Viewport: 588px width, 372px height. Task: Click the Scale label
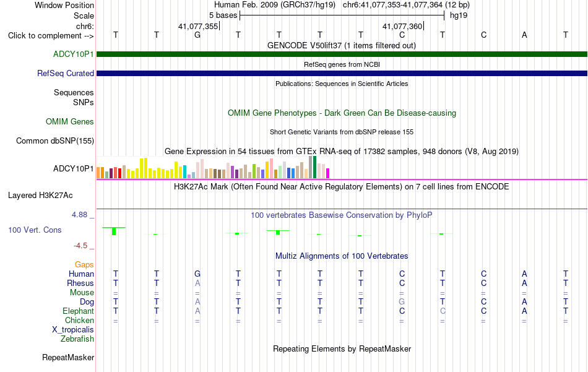(x=84, y=15)
